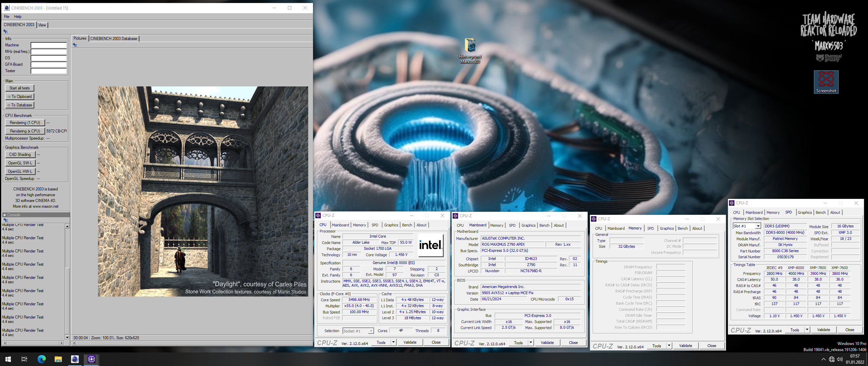Focus the GFX-Board input field

tap(49, 64)
